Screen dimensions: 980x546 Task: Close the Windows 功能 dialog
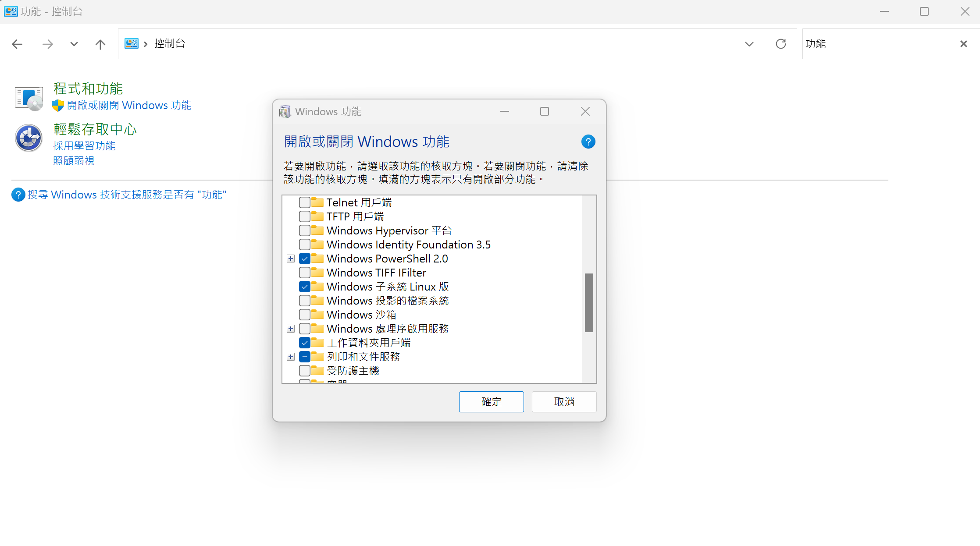click(585, 111)
